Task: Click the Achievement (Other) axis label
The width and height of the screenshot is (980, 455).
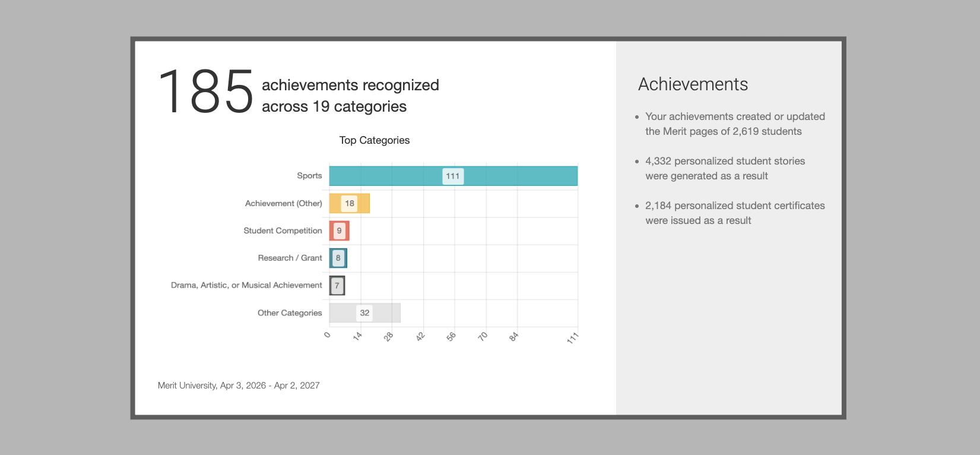Action: pyautogui.click(x=284, y=203)
